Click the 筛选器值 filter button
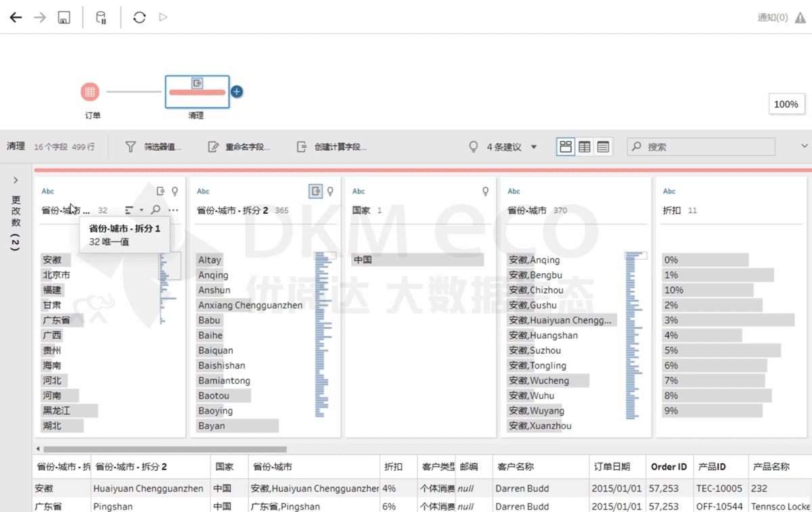Image resolution: width=812 pixels, height=512 pixels. (x=154, y=147)
